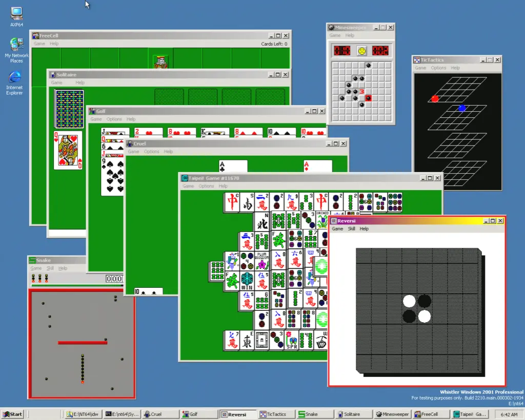Click the King card in Golf top row
The image size is (525, 420).
pos(215,132)
